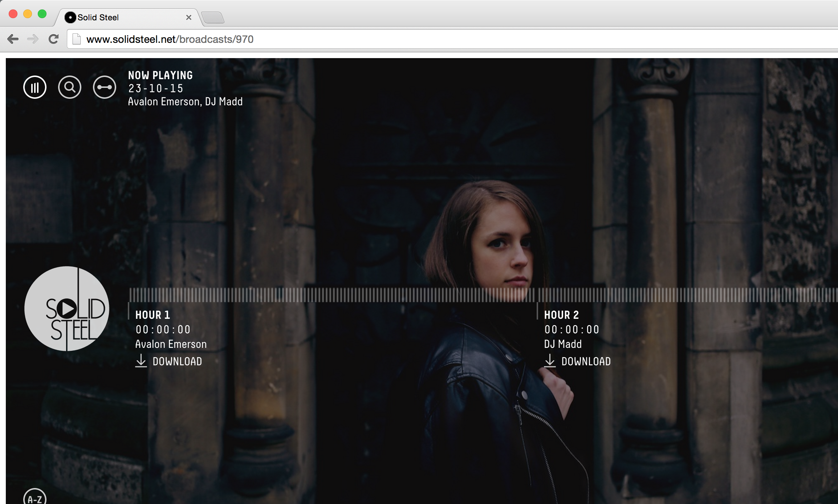Open the A-Z index icon
The width and height of the screenshot is (838, 504).
[x=35, y=498]
